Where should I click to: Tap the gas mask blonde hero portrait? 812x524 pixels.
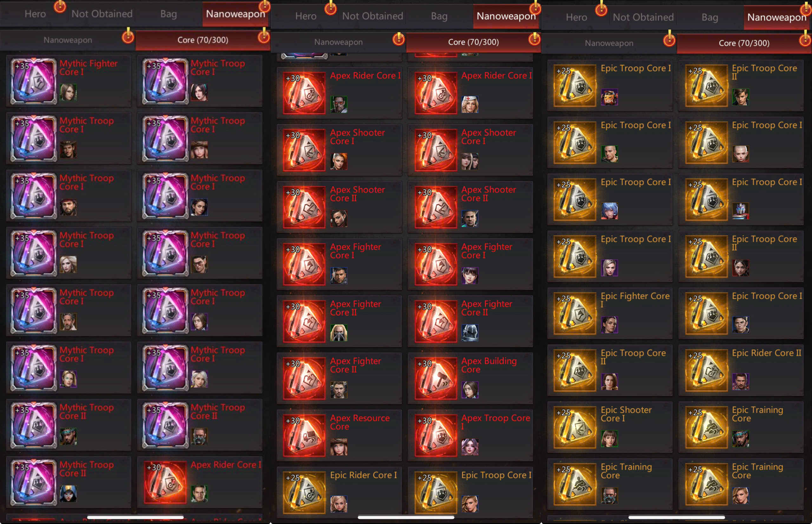coord(339,333)
